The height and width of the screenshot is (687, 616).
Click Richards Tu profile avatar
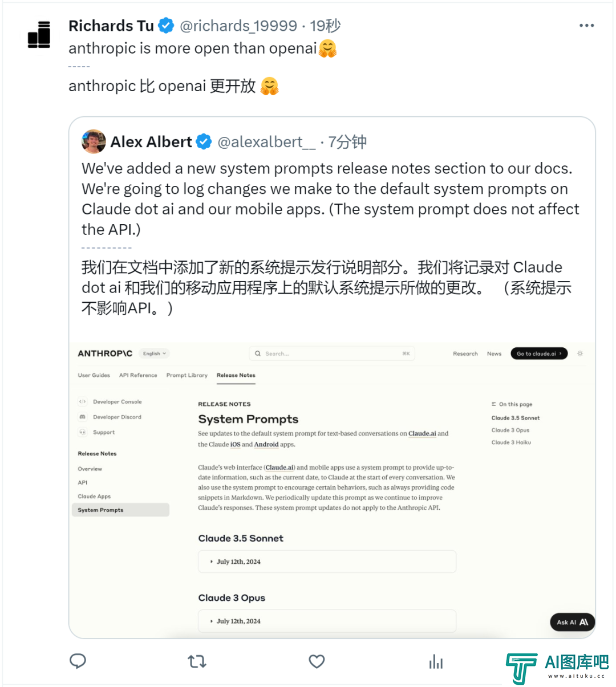point(39,35)
